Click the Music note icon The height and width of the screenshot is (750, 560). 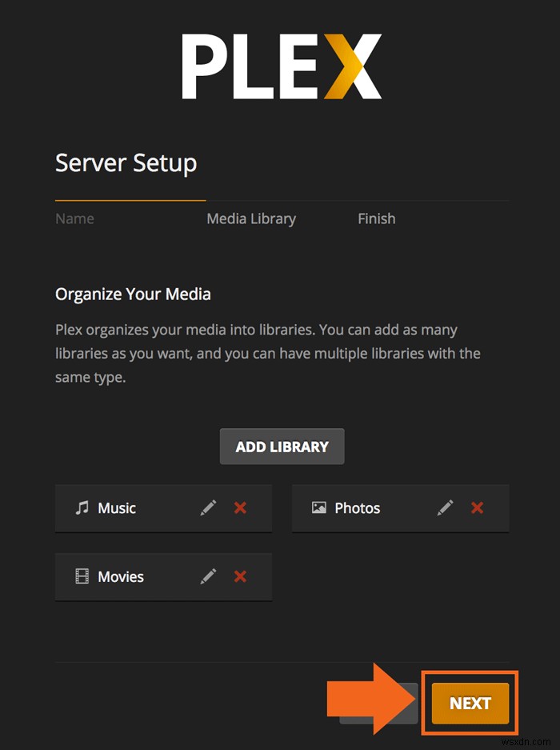tap(82, 507)
